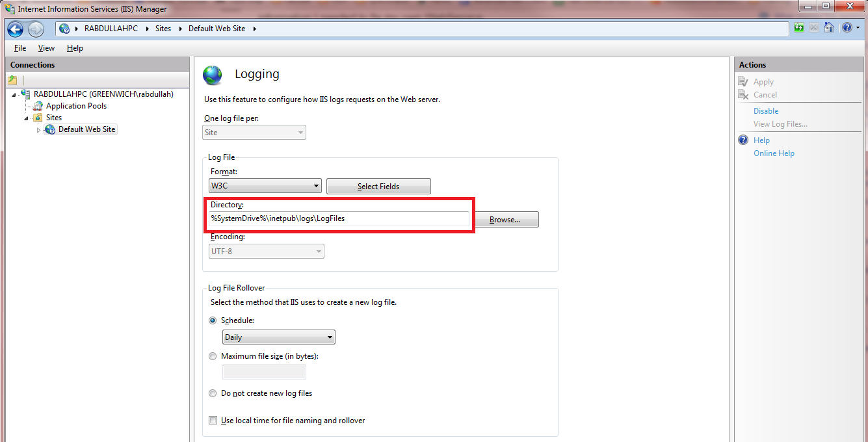
Task: Click the Forward navigation arrow
Action: 36,29
